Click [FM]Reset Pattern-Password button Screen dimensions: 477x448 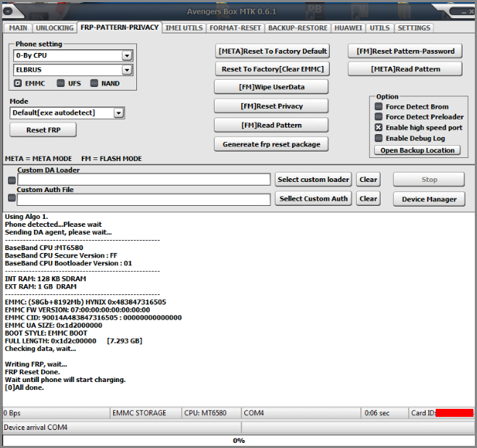405,51
